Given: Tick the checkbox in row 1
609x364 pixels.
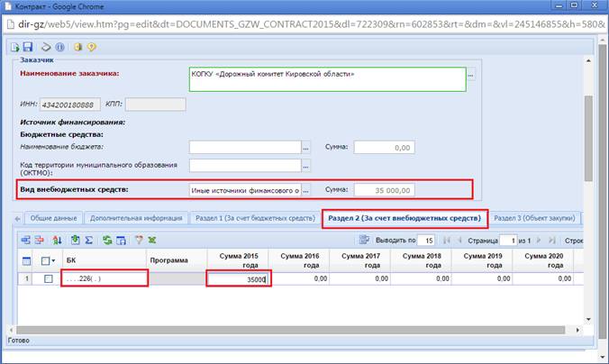Looking at the screenshot, I should [48, 278].
